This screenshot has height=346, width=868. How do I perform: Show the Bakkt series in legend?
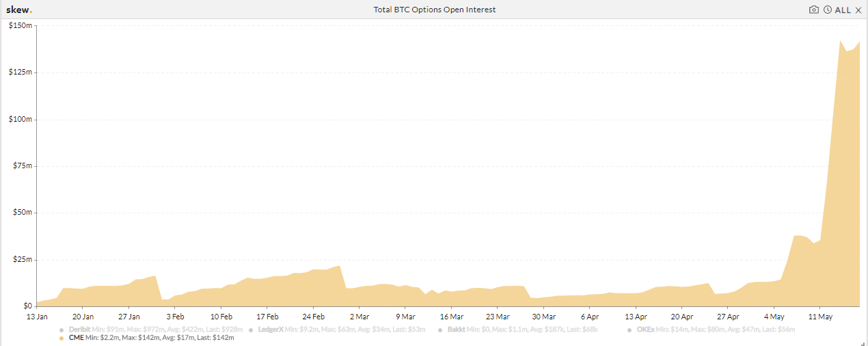point(456,330)
